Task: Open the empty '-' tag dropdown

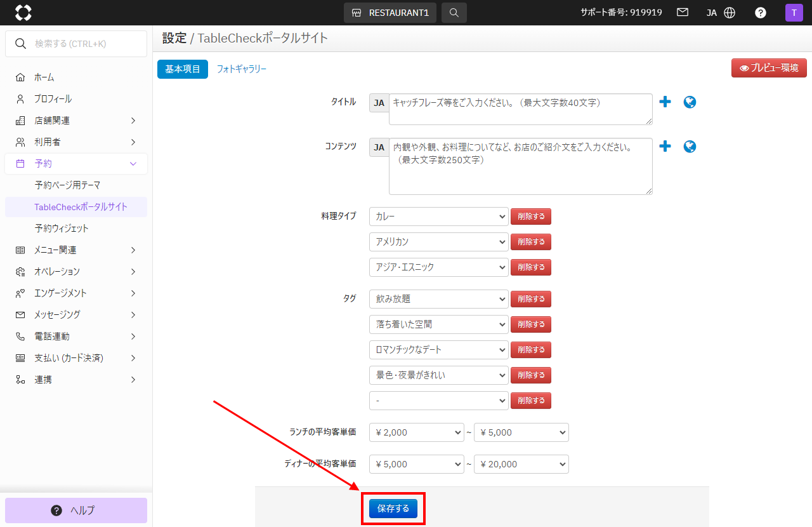Action: 439,401
